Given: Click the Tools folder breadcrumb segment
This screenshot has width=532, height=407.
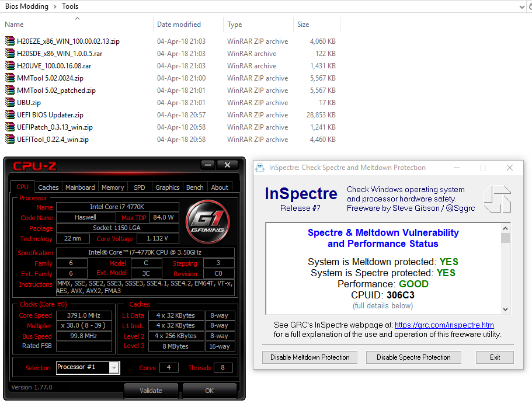Looking at the screenshot, I should pyautogui.click(x=70, y=6).
